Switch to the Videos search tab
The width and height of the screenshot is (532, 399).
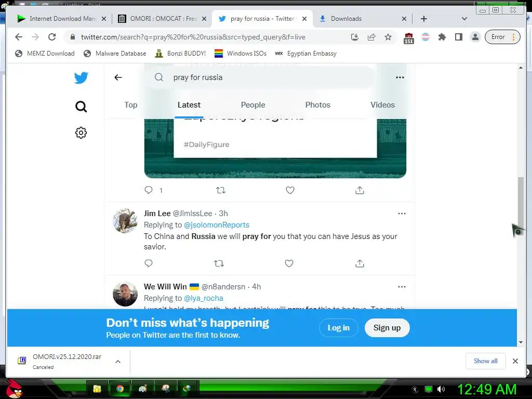click(383, 105)
